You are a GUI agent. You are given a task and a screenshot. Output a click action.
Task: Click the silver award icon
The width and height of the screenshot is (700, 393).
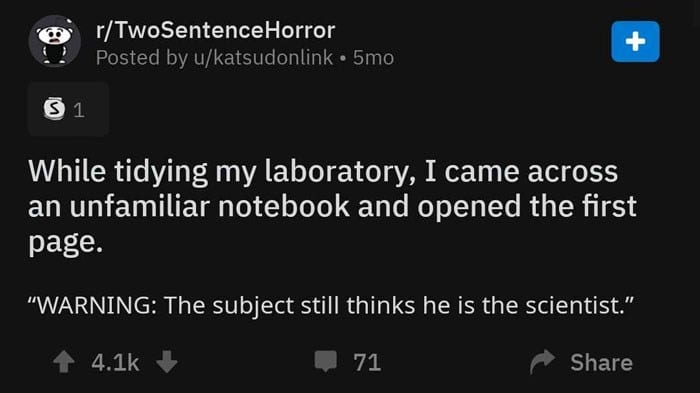click(x=54, y=109)
